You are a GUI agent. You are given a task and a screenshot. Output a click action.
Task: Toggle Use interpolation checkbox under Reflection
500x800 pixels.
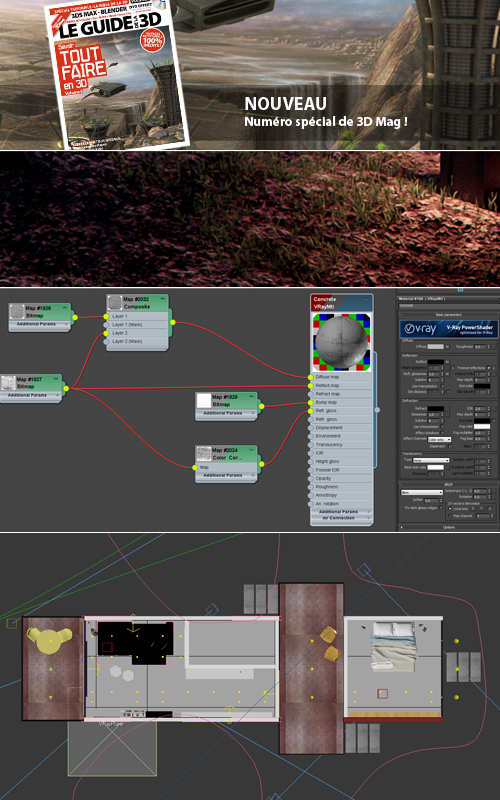[442, 386]
